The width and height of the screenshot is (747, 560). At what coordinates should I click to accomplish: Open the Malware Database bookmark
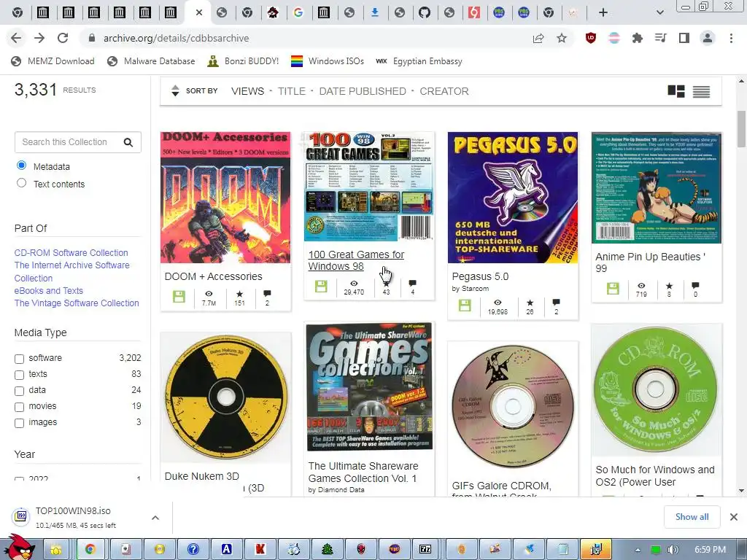coord(151,61)
